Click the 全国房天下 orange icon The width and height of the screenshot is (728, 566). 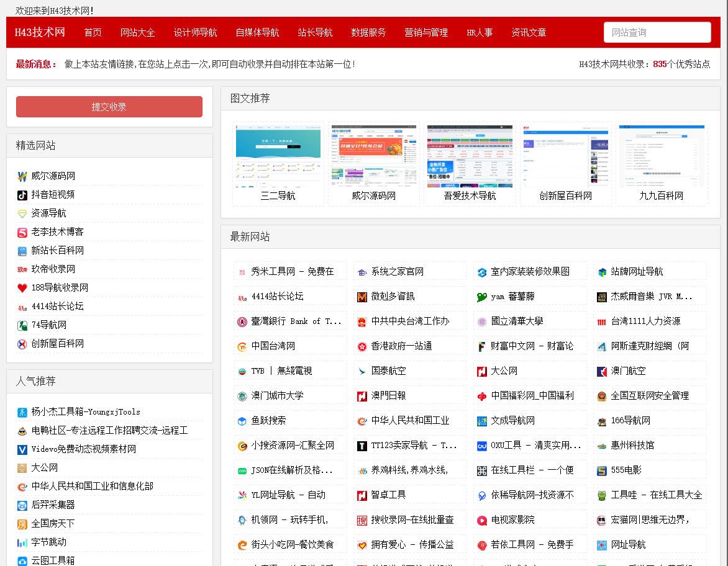(22, 524)
